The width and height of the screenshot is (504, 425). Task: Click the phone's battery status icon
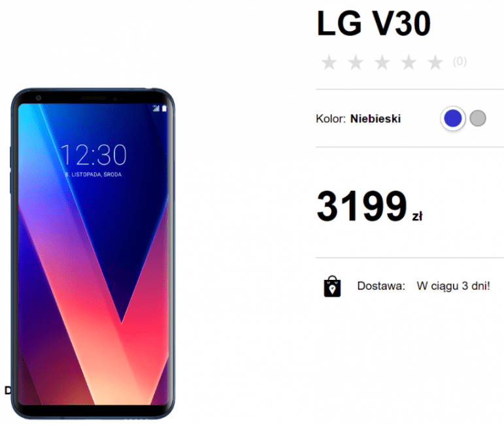pos(164,109)
